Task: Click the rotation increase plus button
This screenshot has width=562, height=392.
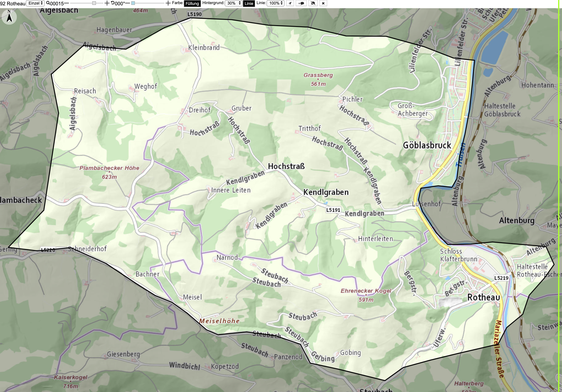Action: click(x=168, y=3)
